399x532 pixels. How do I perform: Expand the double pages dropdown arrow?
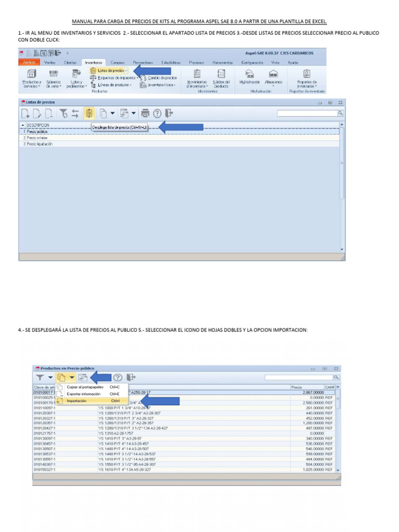(72, 377)
